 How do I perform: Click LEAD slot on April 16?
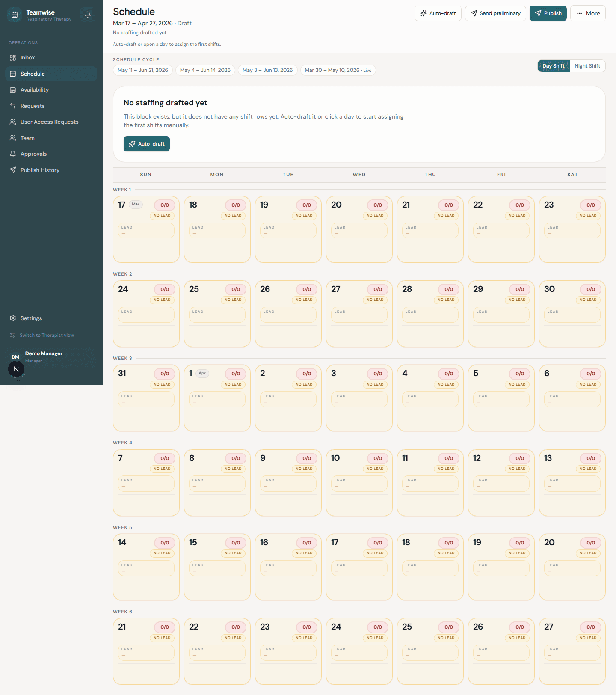(288, 568)
